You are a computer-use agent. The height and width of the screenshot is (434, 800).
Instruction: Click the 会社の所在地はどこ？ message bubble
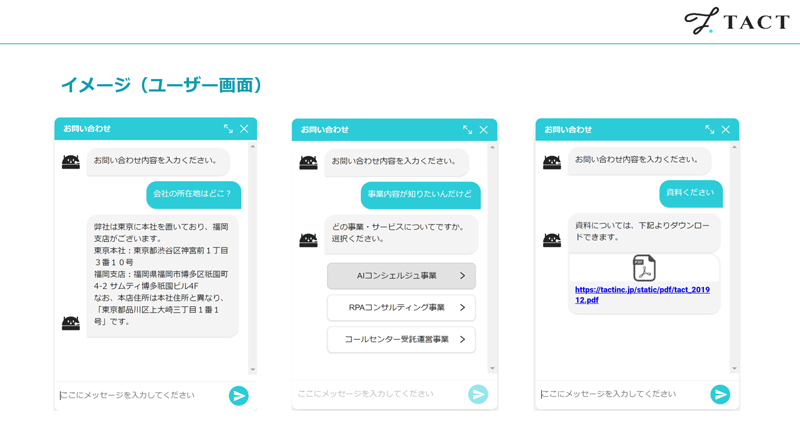point(194,194)
